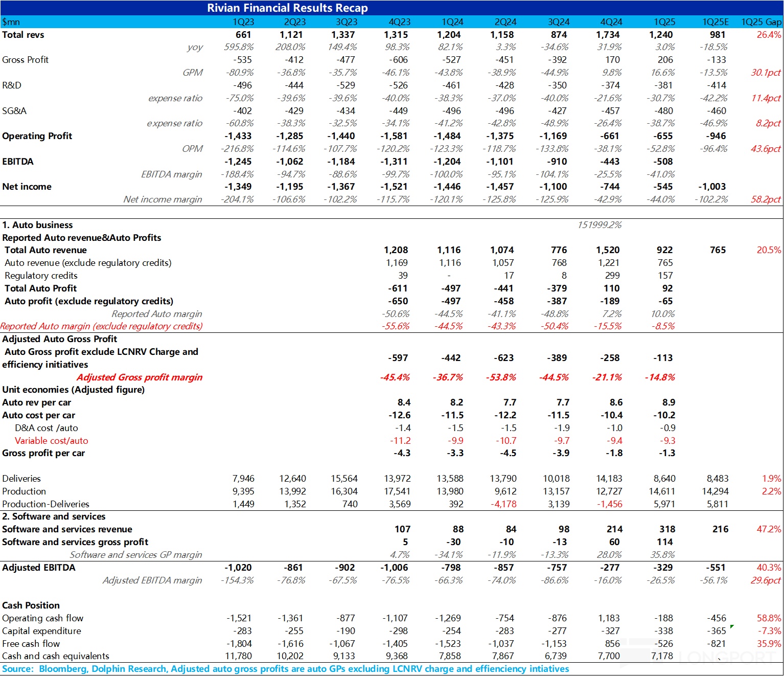Select 2Q24 adjusted margin value -53.8%
This screenshot has width=784, height=676.
point(500,377)
